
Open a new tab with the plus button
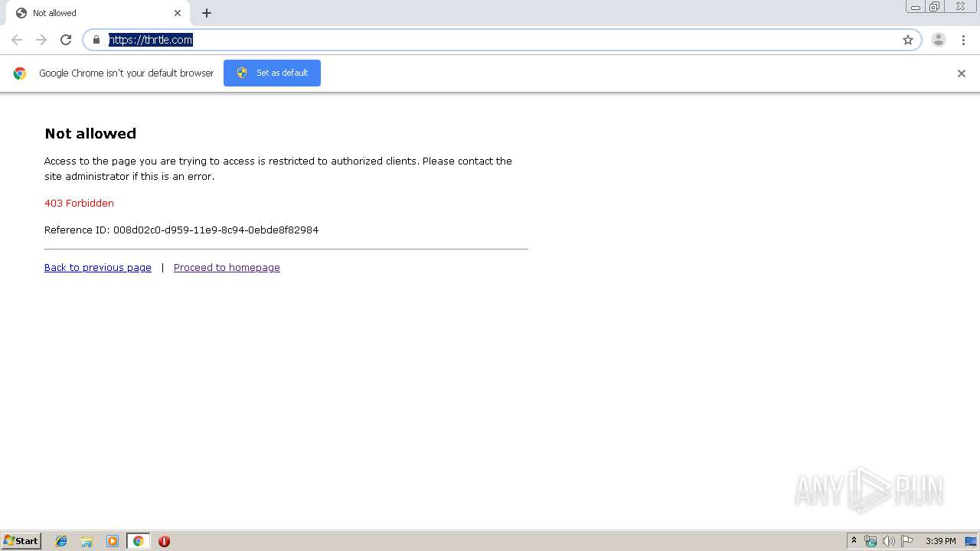coord(207,13)
